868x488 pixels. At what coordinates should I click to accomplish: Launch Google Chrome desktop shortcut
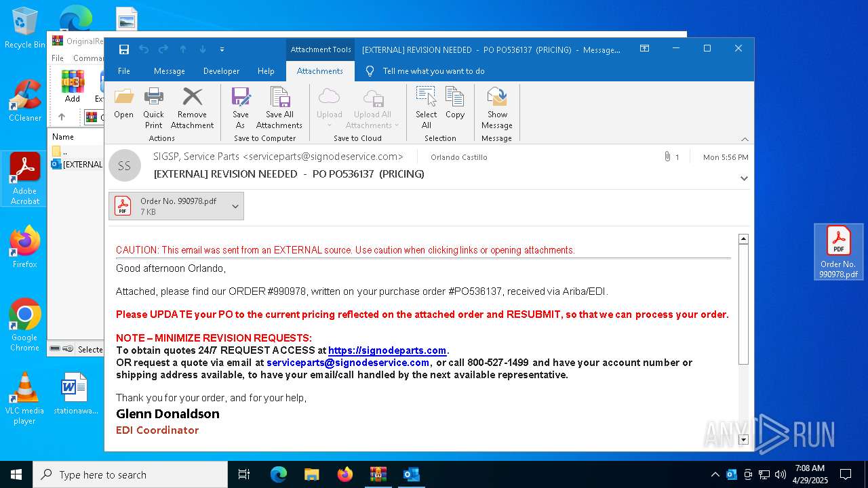pyautogui.click(x=25, y=325)
